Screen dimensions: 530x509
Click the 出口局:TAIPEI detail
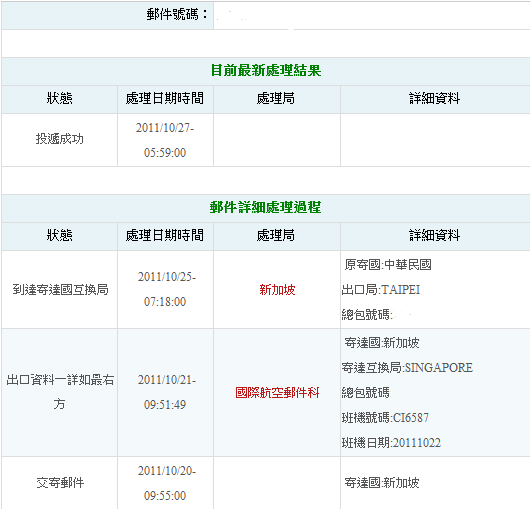coord(381,290)
